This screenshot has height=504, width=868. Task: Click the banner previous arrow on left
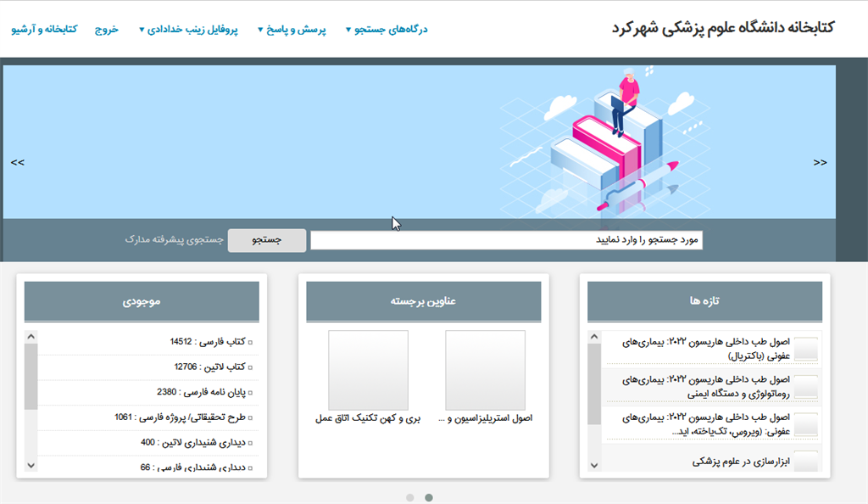pyautogui.click(x=18, y=162)
